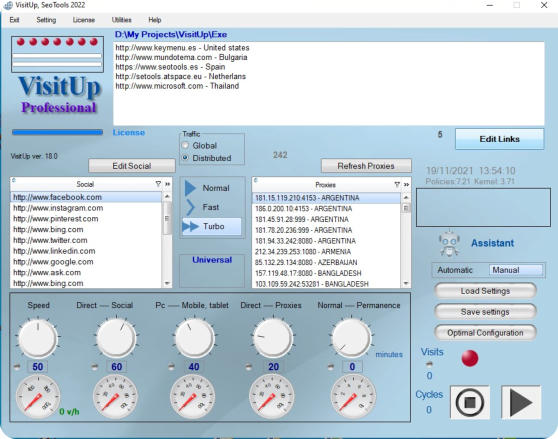This screenshot has height=439, width=558.
Task: Select the Turbo speed mode
Action: pos(212,226)
